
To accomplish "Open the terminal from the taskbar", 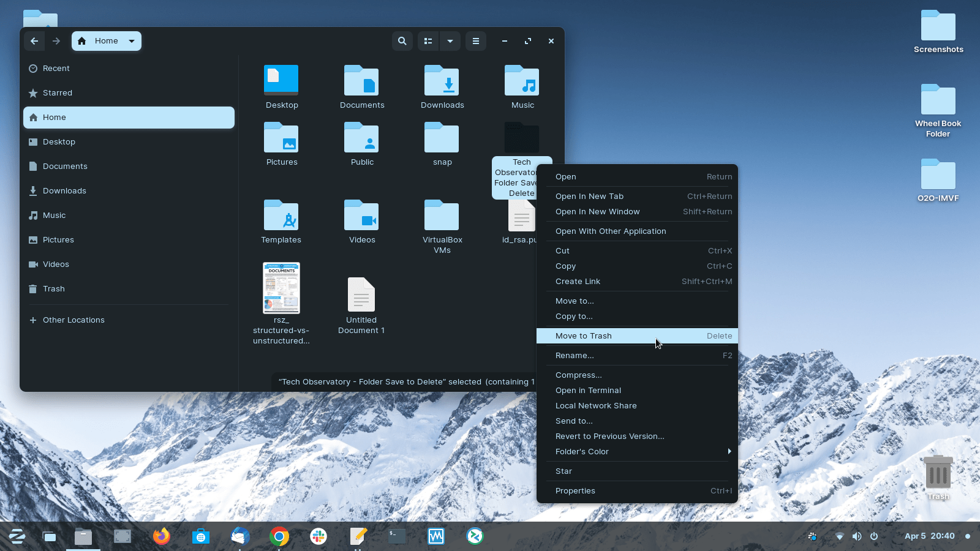I will pyautogui.click(x=396, y=536).
